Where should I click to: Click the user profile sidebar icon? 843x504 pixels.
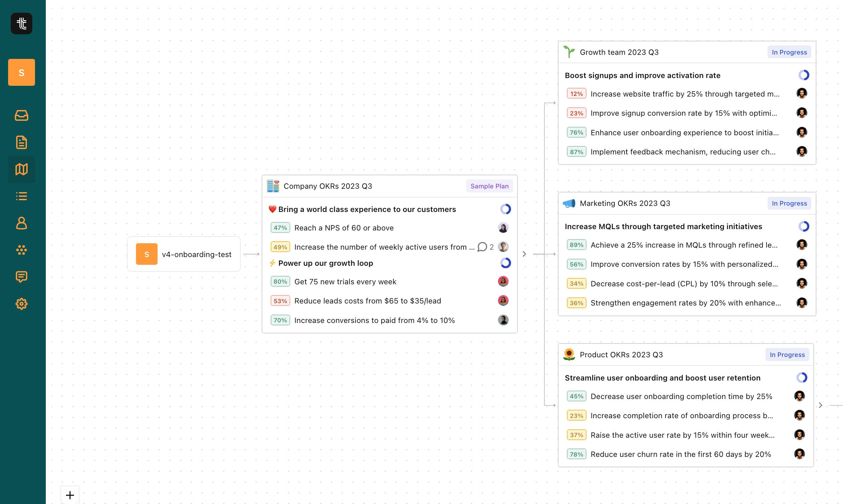point(22,223)
